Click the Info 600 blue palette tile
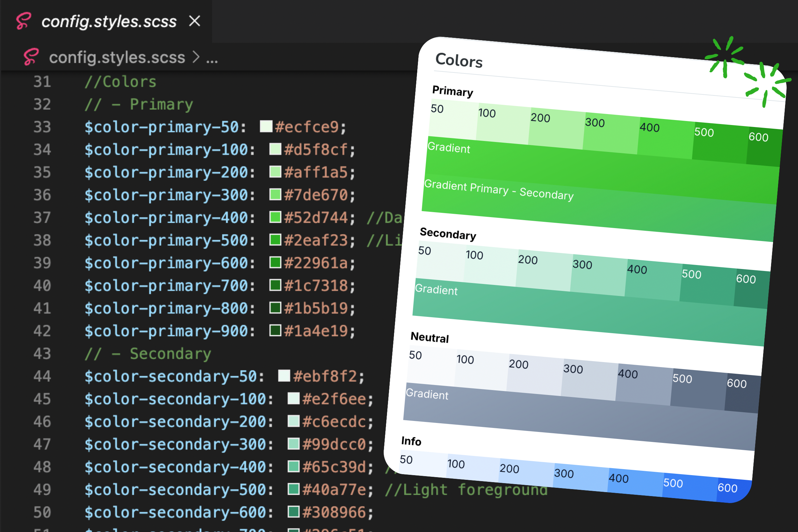The image size is (798, 532). coord(734,490)
